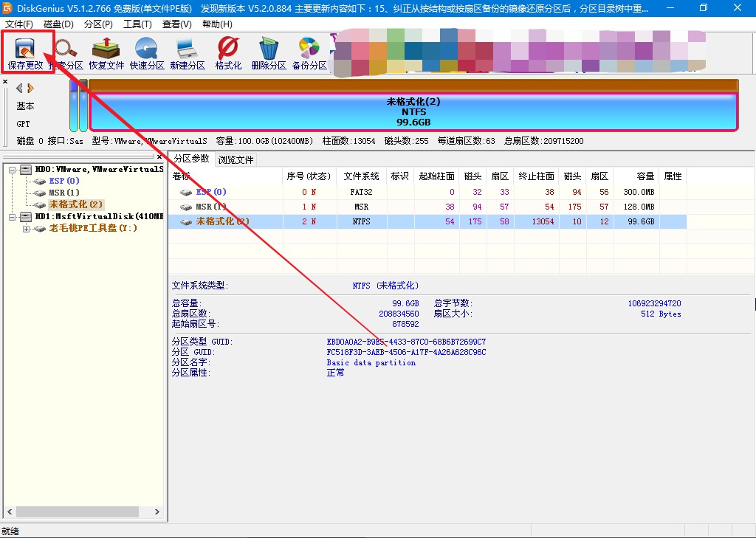The width and height of the screenshot is (756, 538).
Task: Open the Help (帮助) menu
Action: (x=217, y=24)
